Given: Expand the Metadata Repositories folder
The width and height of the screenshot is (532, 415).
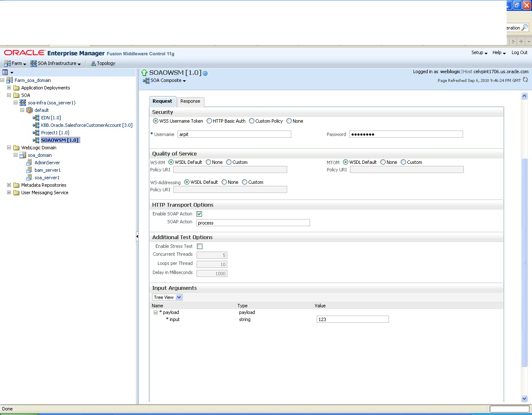Looking at the screenshot, I should coord(9,185).
